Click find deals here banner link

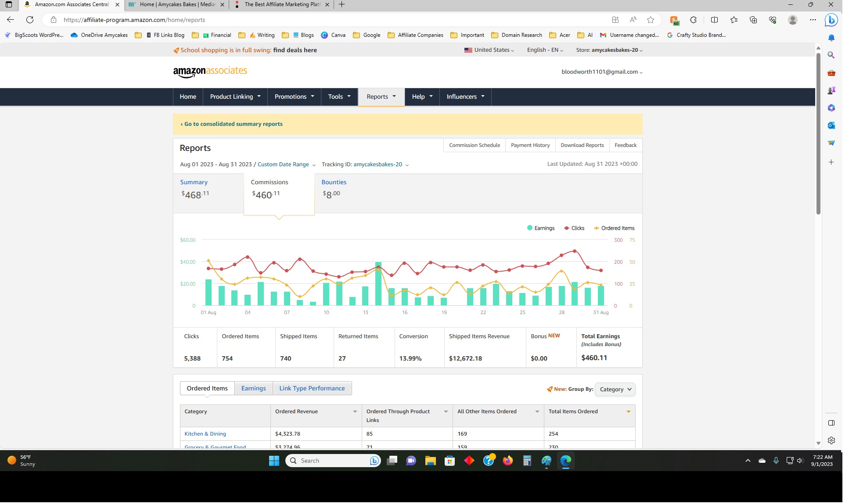(x=295, y=50)
